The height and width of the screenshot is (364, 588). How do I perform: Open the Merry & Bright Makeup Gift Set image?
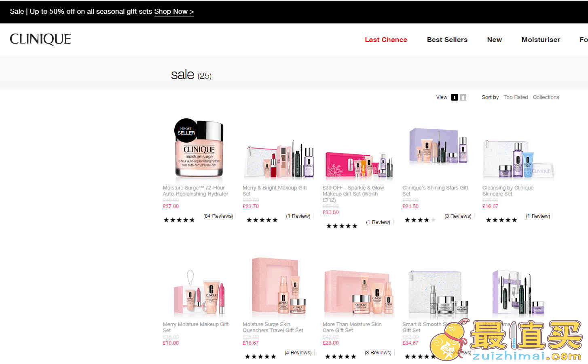tap(279, 160)
